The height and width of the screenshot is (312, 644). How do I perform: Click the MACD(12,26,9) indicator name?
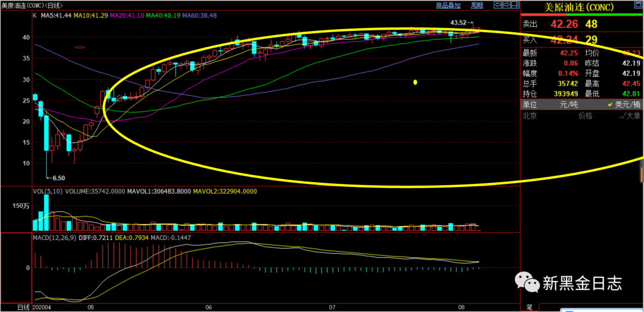(x=55, y=238)
